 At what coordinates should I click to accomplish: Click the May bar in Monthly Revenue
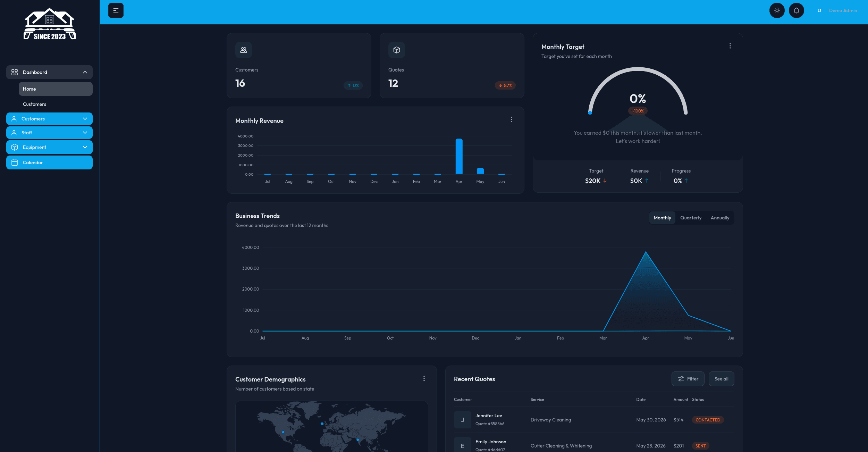point(480,171)
